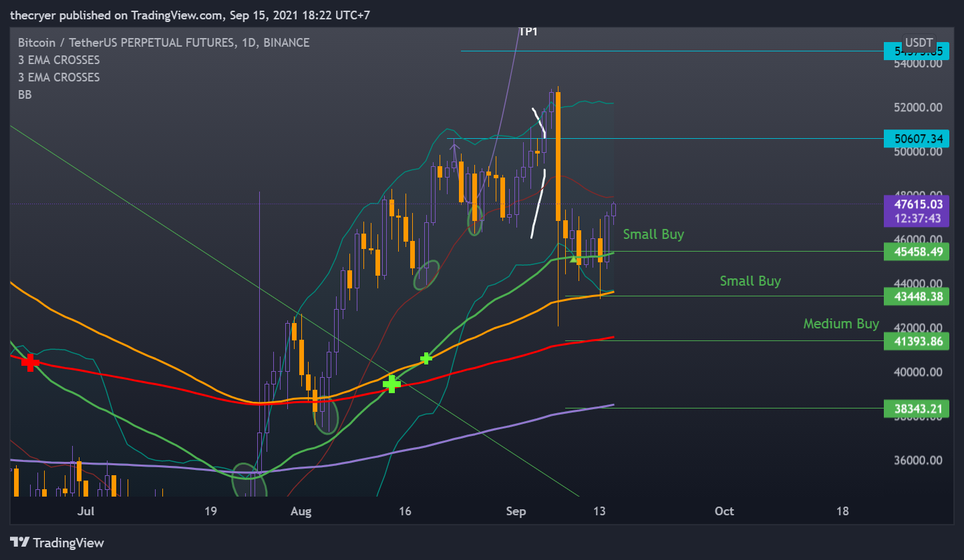Click the 12:37:43 bar countdown timer
This screenshot has width=964, height=560.
[917, 218]
